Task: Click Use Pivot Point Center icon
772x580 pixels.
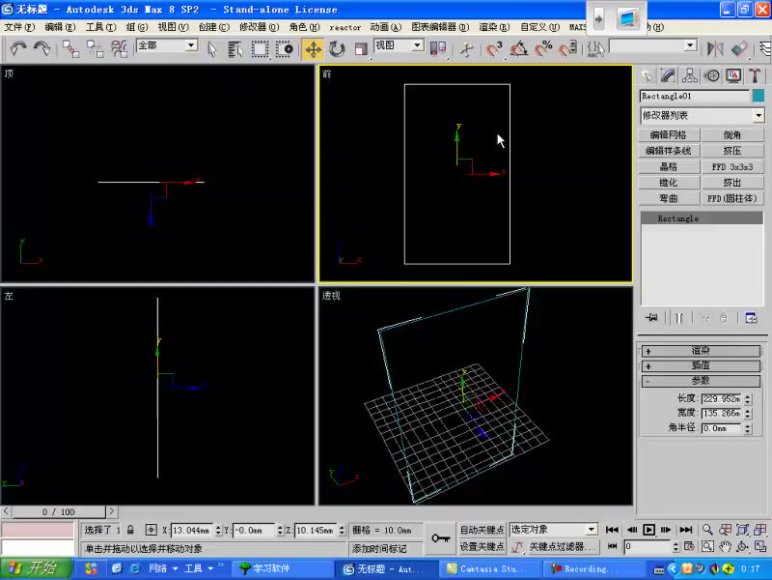Action: click(438, 49)
